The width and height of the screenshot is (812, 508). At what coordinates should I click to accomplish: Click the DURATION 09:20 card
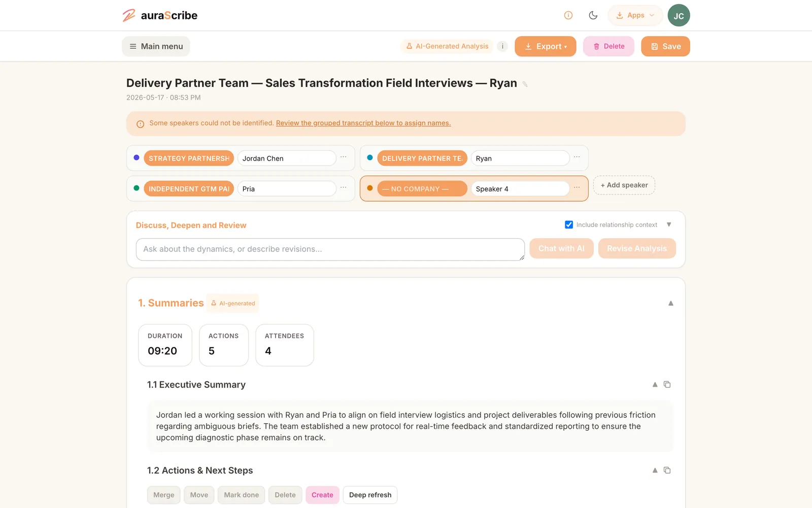pos(165,345)
